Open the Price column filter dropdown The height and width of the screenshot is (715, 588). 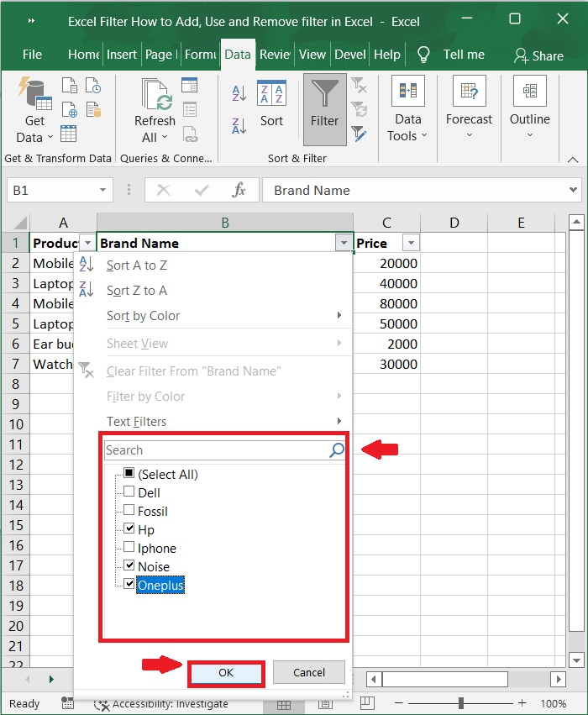(411, 243)
